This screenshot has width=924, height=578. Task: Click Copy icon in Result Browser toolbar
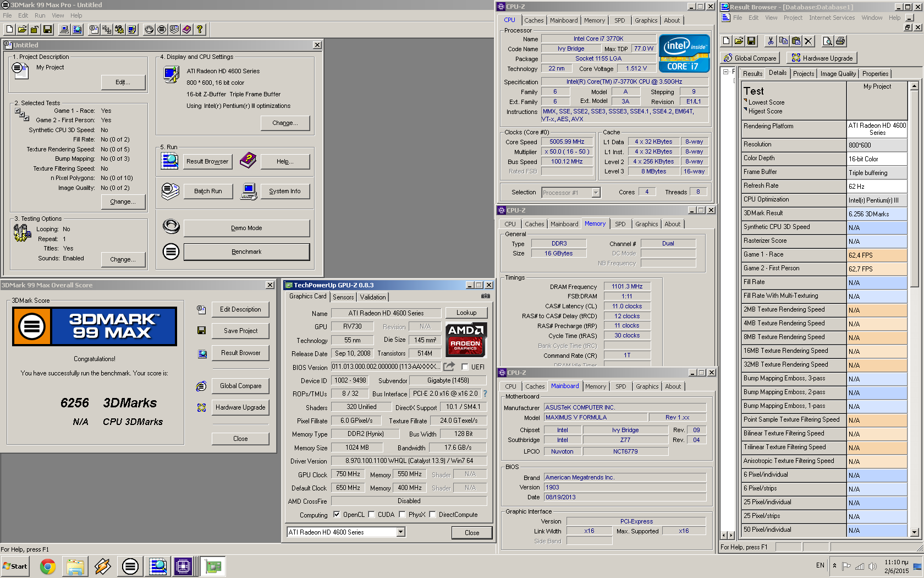(x=783, y=41)
